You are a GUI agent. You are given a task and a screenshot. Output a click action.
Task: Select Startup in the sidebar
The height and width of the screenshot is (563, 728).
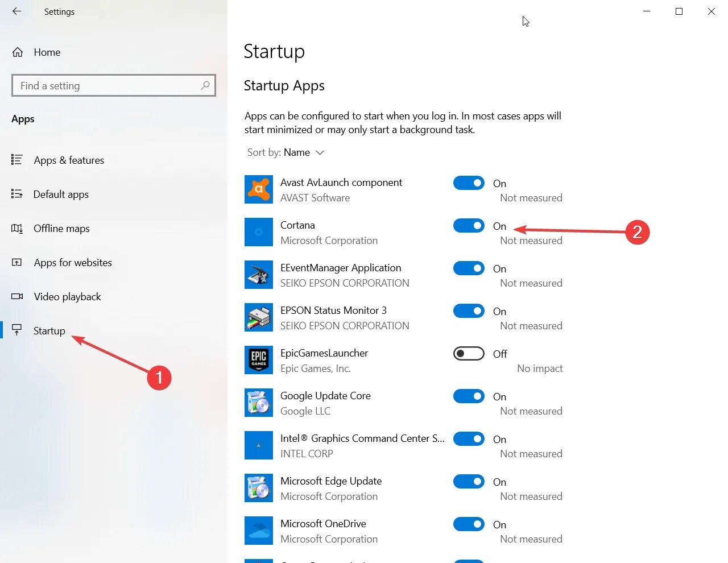tap(49, 331)
